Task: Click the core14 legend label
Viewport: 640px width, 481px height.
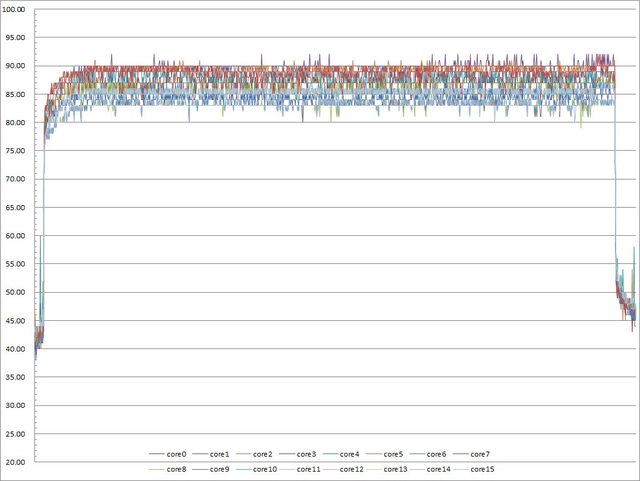Action: [x=438, y=469]
